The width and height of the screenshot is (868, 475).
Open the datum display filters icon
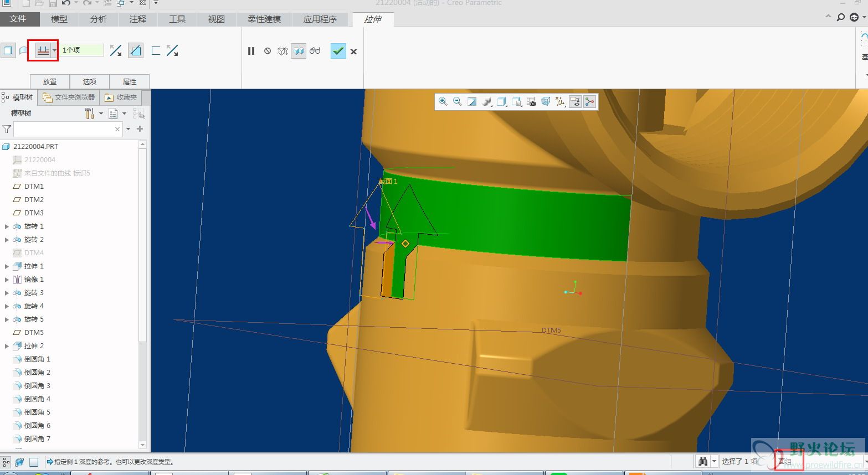click(560, 101)
